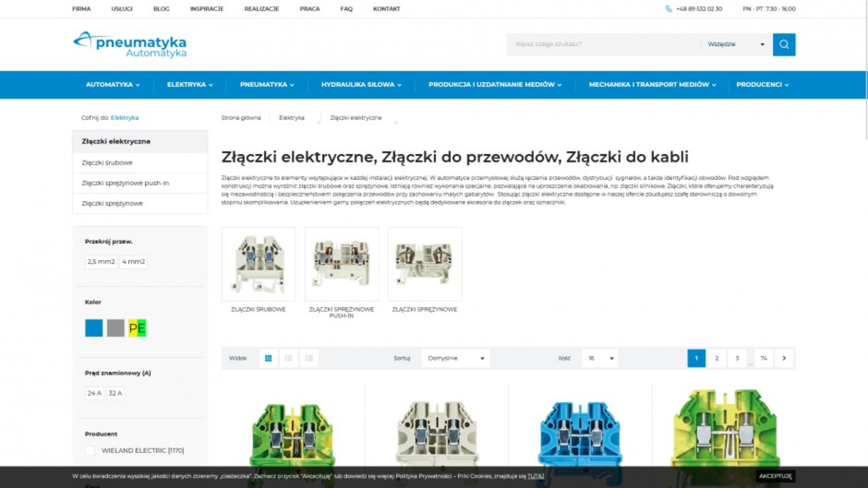Switch to the list view icon
Image resolution: width=868 pixels, height=488 pixels.
pyautogui.click(x=289, y=359)
